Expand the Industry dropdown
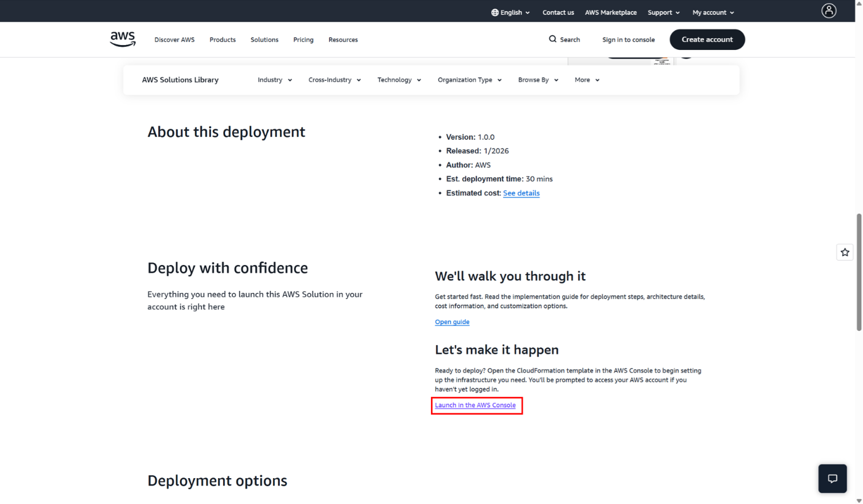The width and height of the screenshot is (863, 504). 274,79
